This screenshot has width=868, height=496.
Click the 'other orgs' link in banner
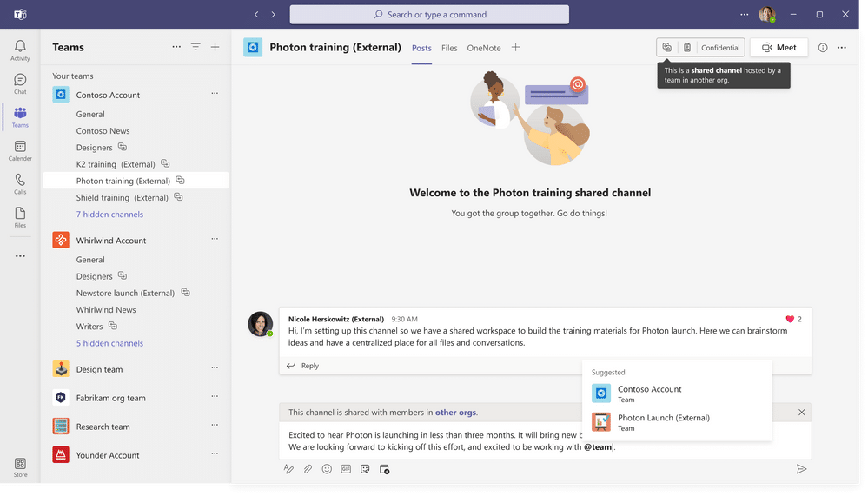(x=455, y=413)
